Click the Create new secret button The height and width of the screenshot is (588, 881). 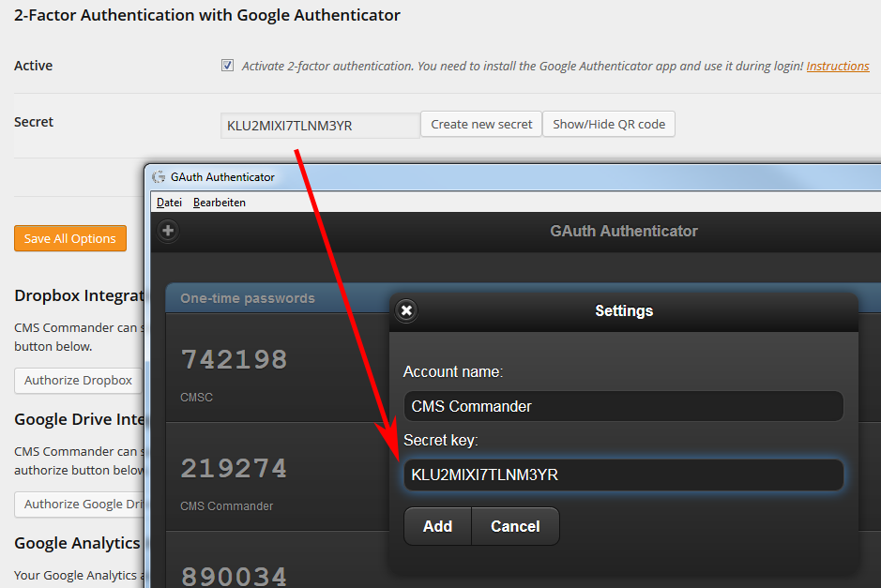[481, 124]
